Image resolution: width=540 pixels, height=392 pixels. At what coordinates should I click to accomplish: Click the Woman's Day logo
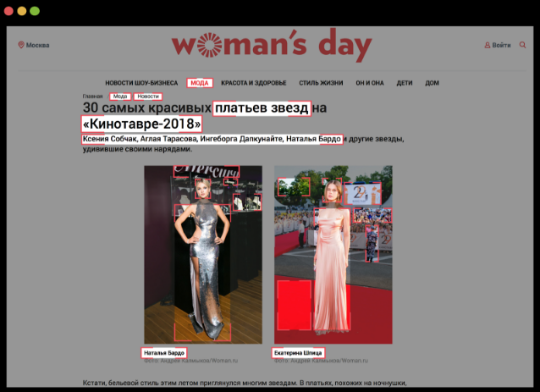271,47
